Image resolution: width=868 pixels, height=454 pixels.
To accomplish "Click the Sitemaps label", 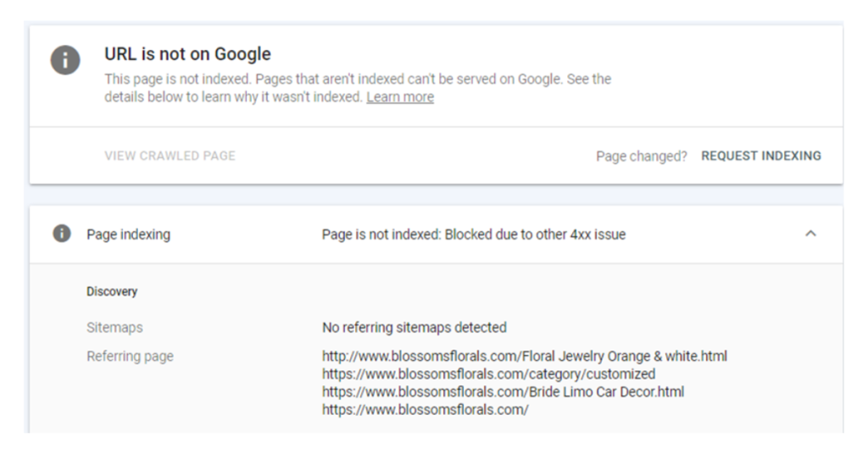I will (114, 327).
